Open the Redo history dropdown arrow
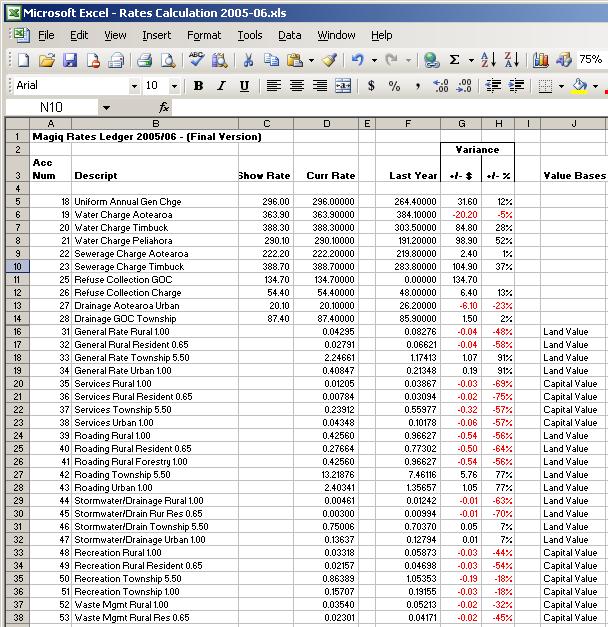 (x=408, y=61)
